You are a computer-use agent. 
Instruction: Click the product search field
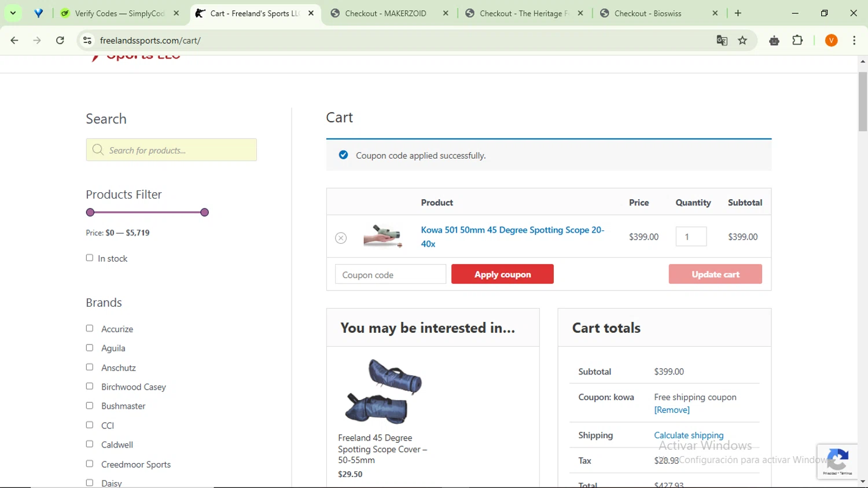tap(171, 150)
